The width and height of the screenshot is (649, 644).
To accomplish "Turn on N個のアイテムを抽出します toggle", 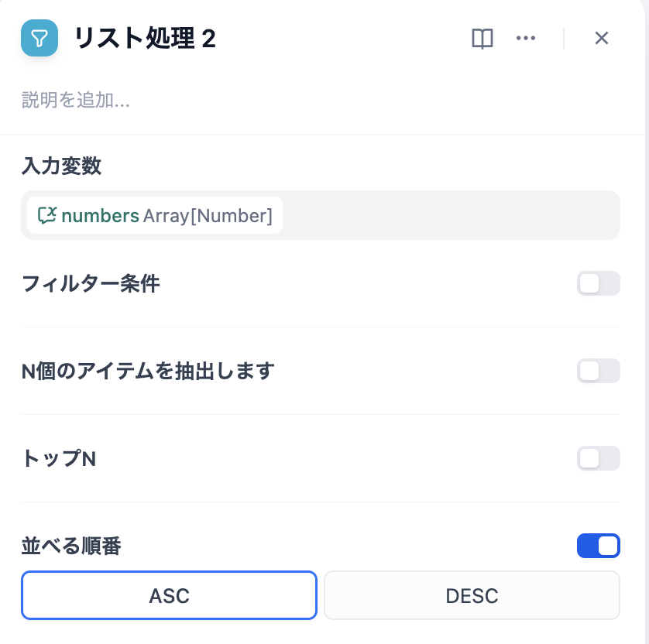I will (598, 371).
